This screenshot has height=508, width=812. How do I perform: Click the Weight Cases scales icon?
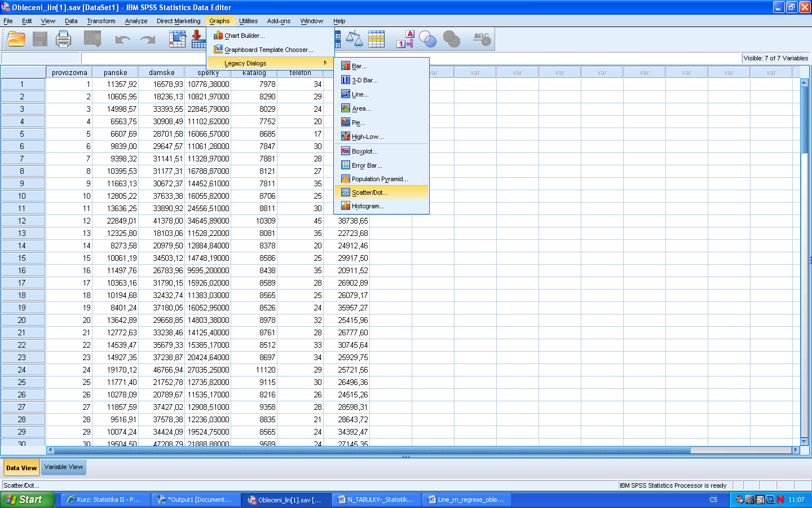click(x=354, y=39)
